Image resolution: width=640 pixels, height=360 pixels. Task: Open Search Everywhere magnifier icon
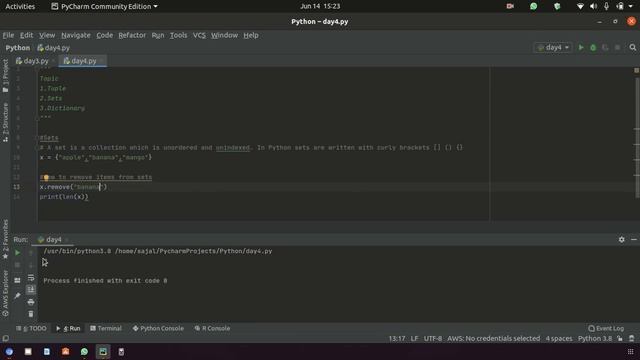coord(633,48)
